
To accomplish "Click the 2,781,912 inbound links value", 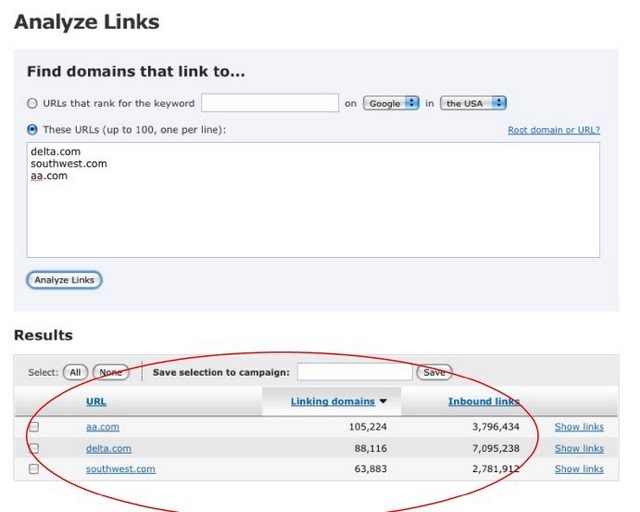I will point(496,469).
